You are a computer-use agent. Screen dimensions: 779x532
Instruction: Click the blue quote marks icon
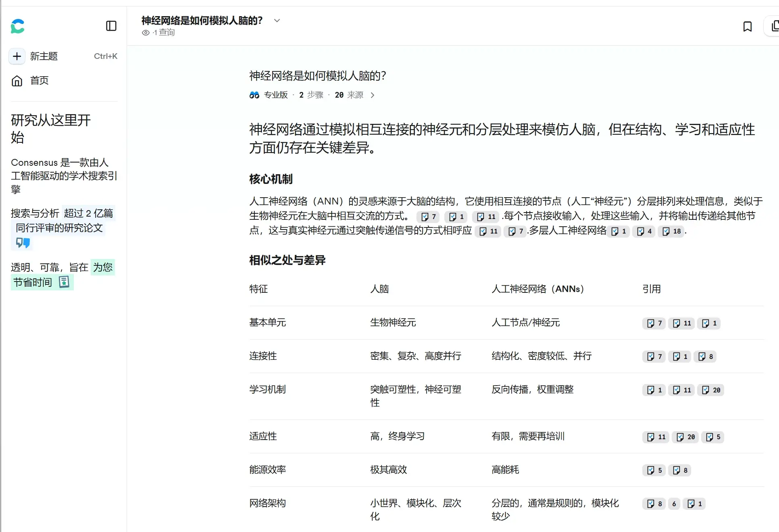pyautogui.click(x=23, y=243)
